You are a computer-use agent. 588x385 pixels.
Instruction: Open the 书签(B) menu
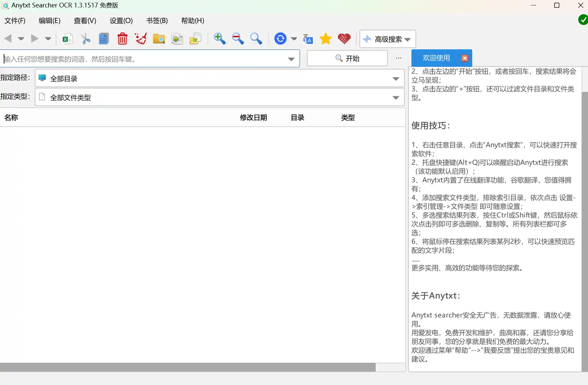157,21
